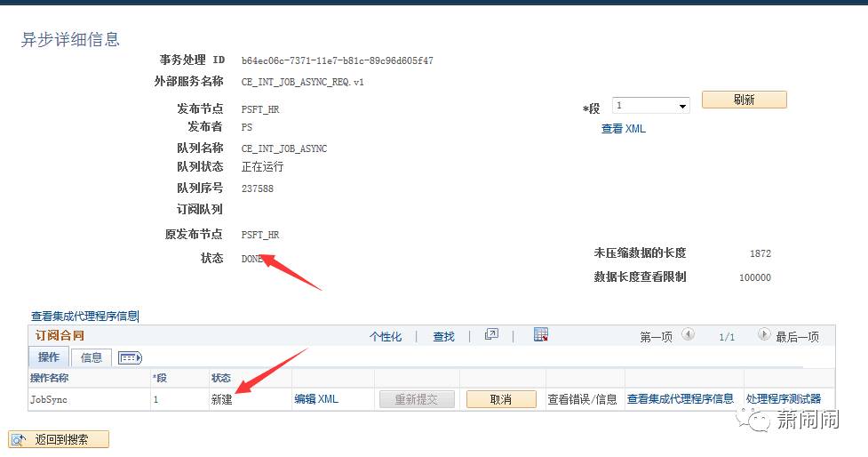The width and height of the screenshot is (868, 457).
Task: Open the 处理程序测试器 handler tester link
Action: tap(784, 399)
